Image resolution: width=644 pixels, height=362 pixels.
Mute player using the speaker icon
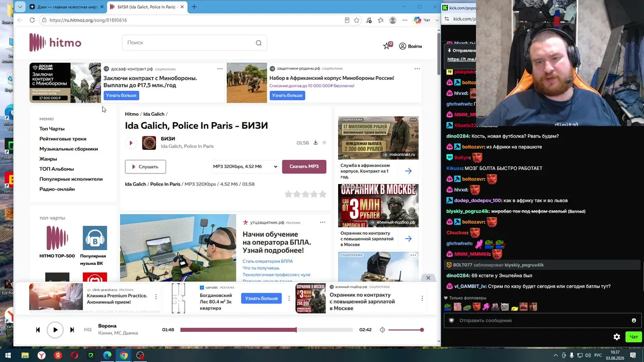382,330
